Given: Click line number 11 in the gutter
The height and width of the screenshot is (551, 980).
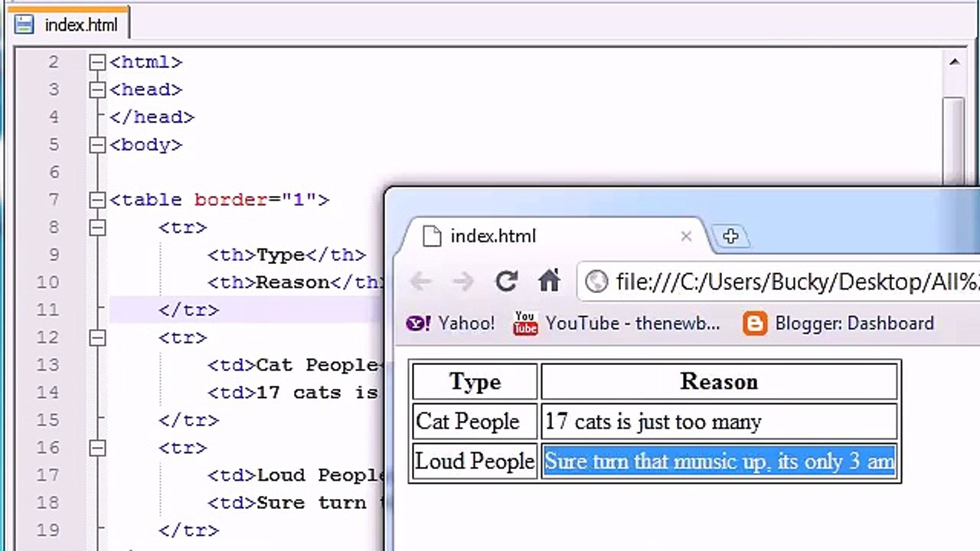Looking at the screenshot, I should [x=47, y=310].
